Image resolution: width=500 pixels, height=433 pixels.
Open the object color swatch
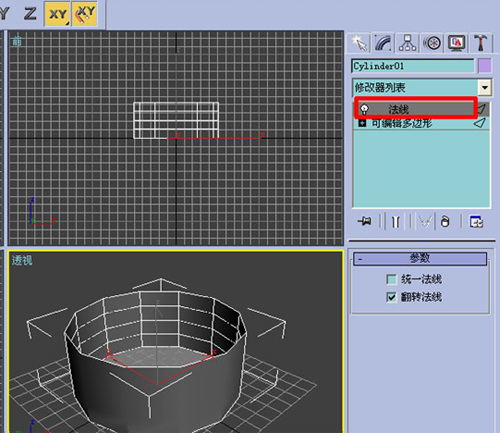[x=485, y=66]
